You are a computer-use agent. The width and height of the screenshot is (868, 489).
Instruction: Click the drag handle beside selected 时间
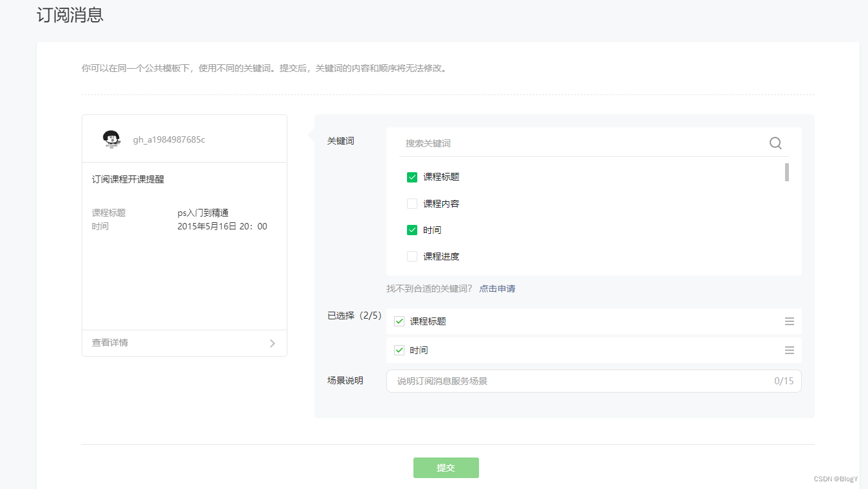coord(790,350)
